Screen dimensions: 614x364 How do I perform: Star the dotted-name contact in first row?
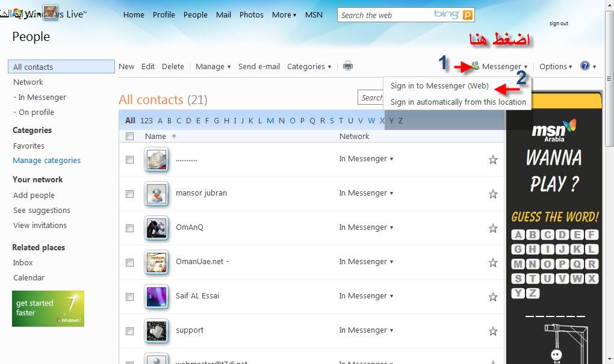493,159
